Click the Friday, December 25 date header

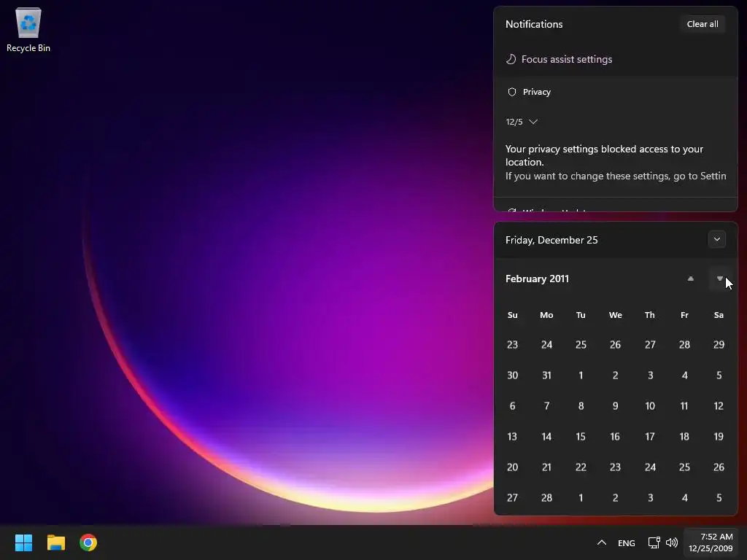click(x=551, y=240)
